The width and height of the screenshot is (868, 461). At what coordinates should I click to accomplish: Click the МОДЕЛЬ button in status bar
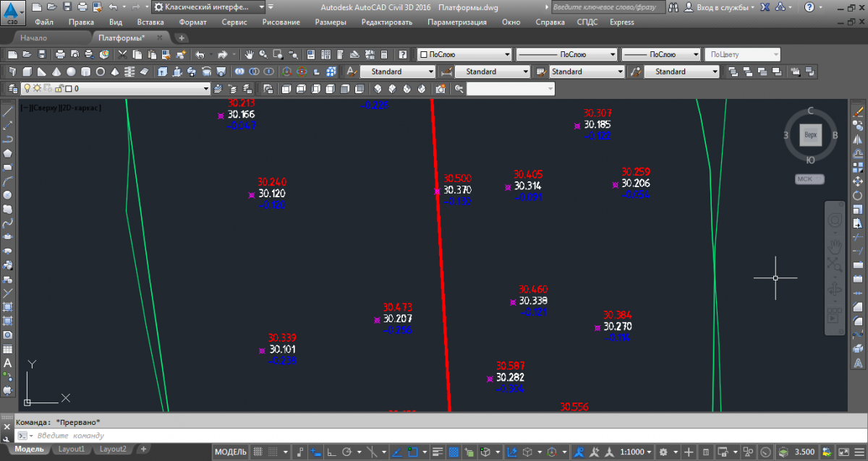pos(231,452)
